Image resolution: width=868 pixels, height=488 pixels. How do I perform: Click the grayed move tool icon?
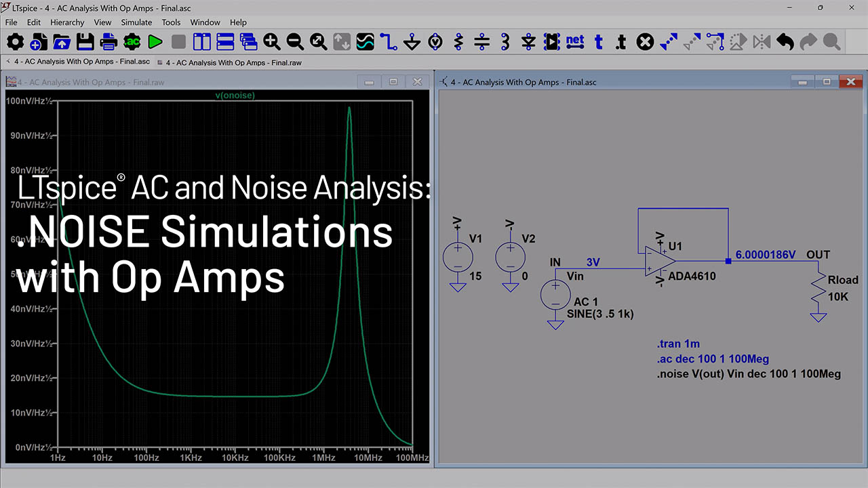(x=692, y=42)
